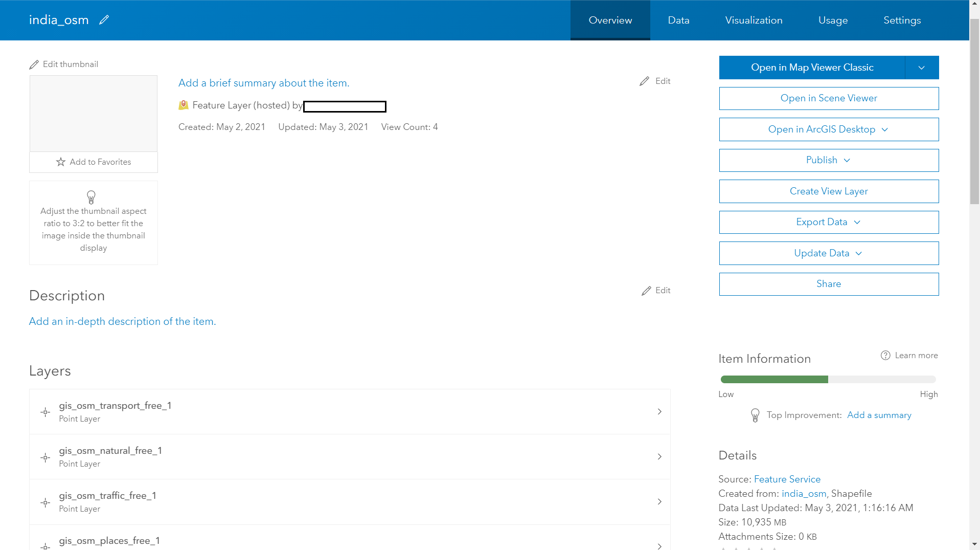The image size is (980, 550).
Task: Click the pencil icon to rename india_osm
Action: click(x=104, y=19)
